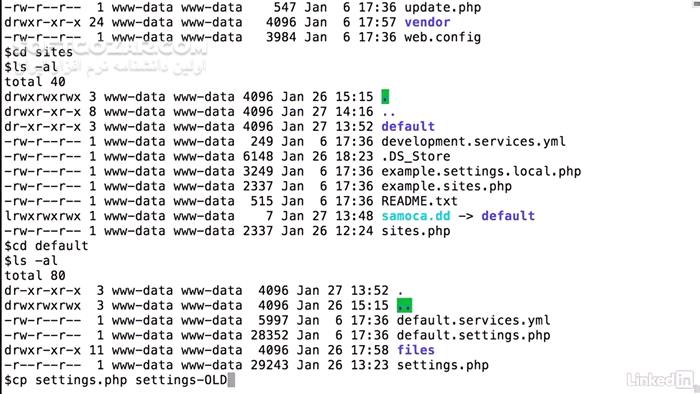Click the update.php file name
Viewport: 700px width, 394px height.
442,8
